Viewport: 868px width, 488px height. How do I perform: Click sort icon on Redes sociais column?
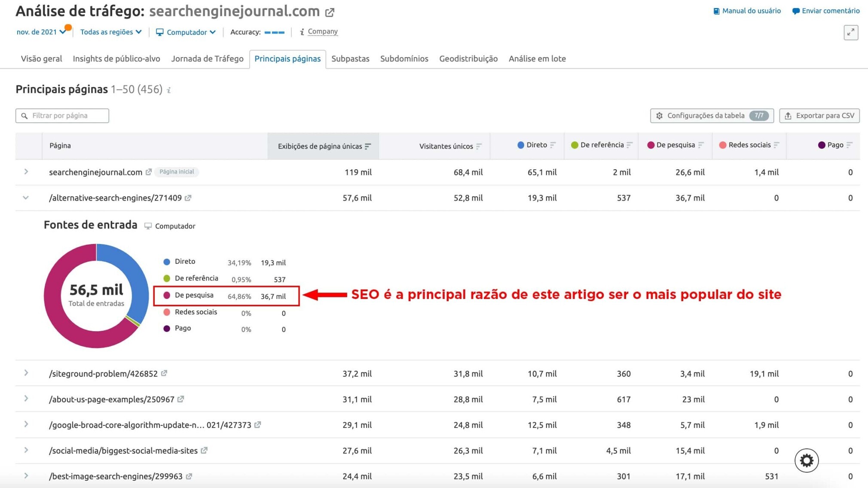[776, 145]
